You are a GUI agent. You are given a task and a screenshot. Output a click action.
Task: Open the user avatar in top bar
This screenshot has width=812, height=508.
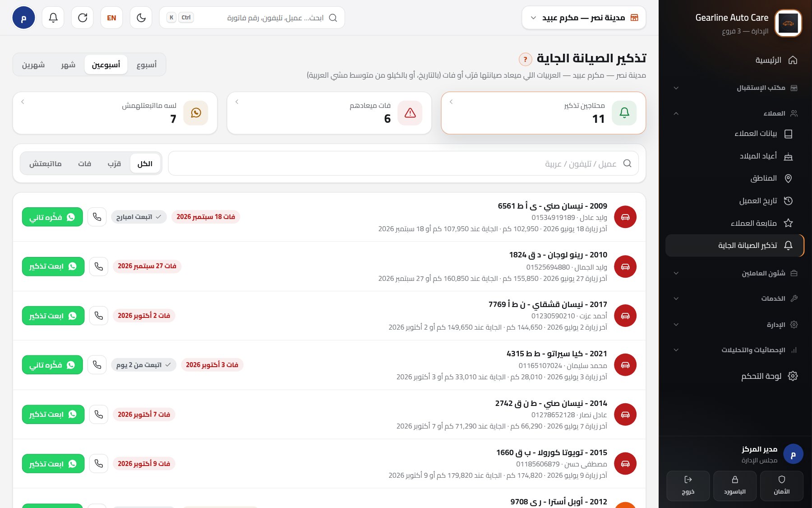click(23, 18)
